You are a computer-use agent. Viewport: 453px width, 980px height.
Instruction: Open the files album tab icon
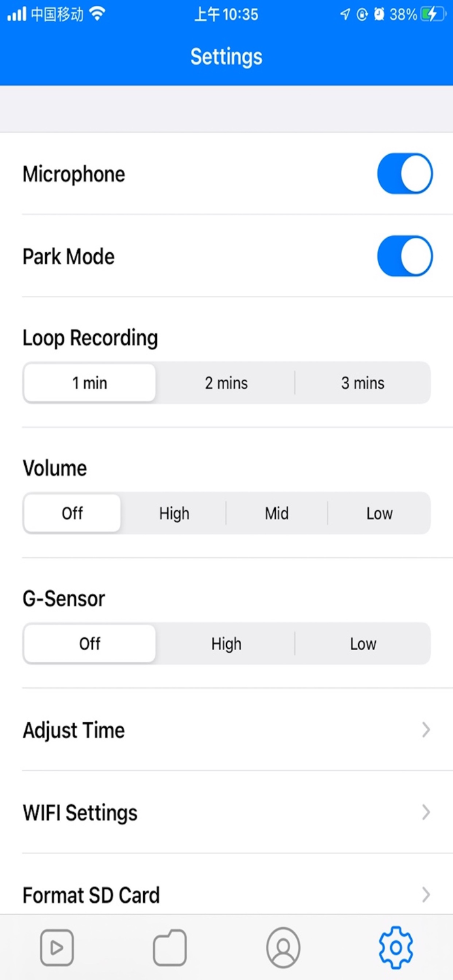(170, 947)
